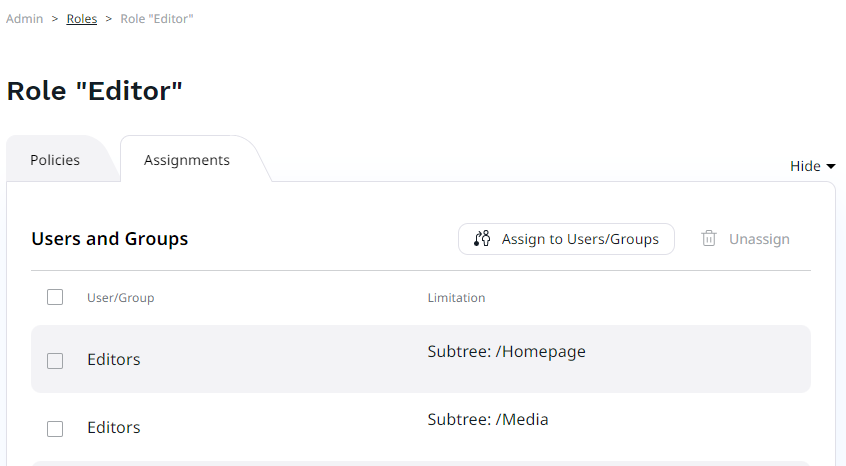Check the box for the /Homepage row
Viewport: 846px width, 466px height.
55,360
